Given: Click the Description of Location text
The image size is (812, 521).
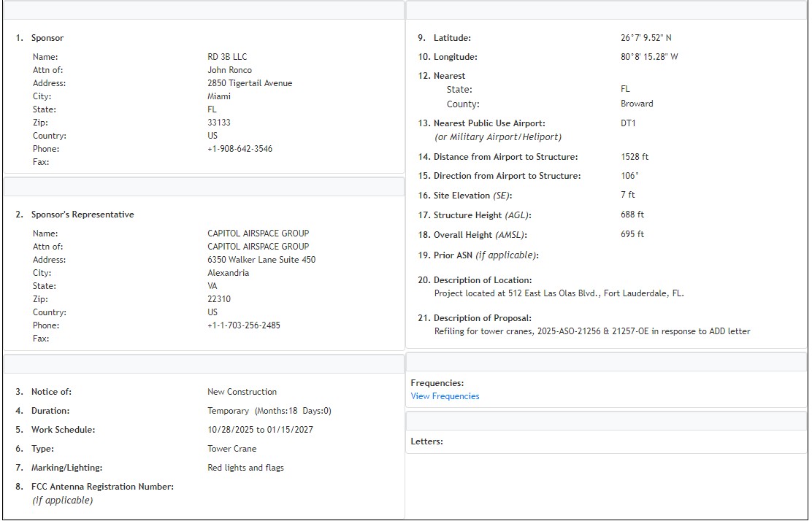Looking at the screenshot, I should (x=559, y=293).
